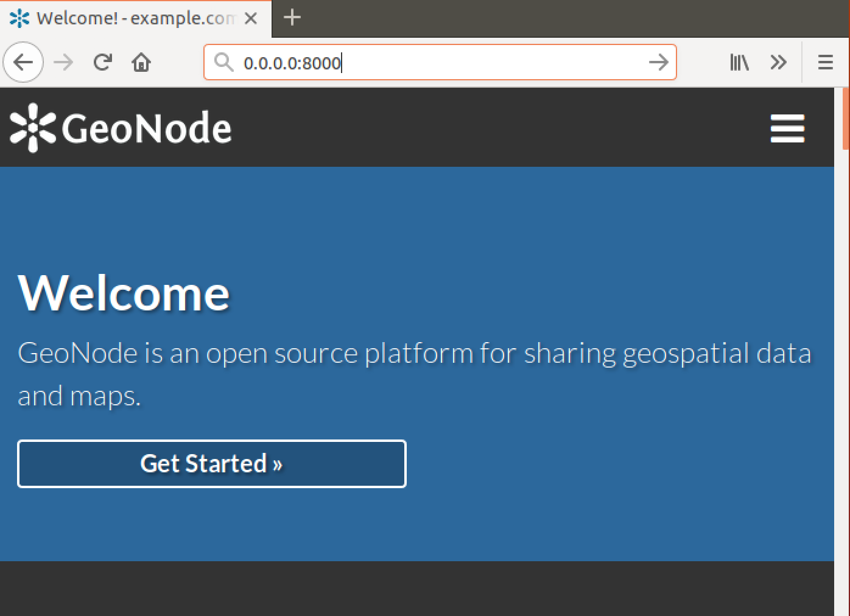Open the Firefox hamburger menu
850x616 pixels.
pos(825,62)
